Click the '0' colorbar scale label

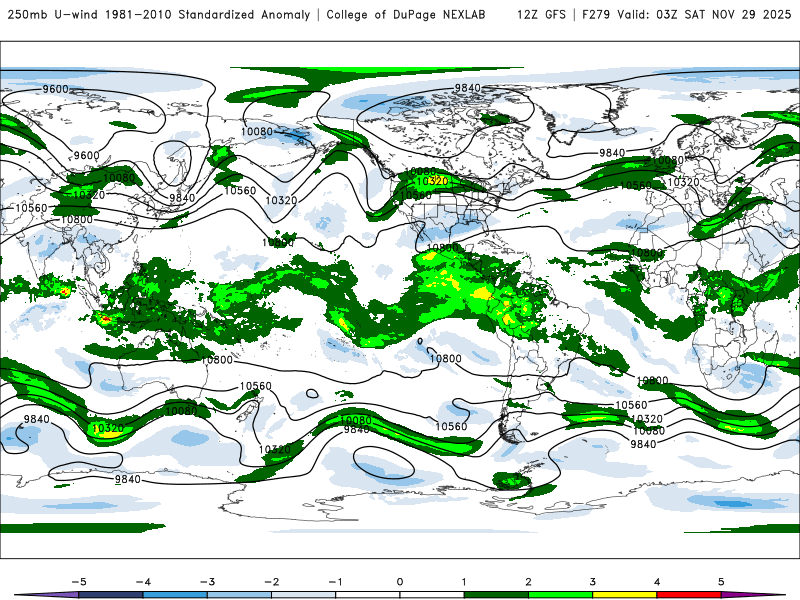click(x=399, y=582)
